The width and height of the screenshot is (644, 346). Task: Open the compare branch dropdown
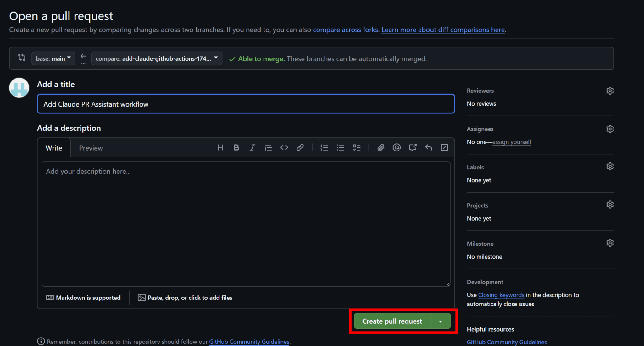[157, 58]
